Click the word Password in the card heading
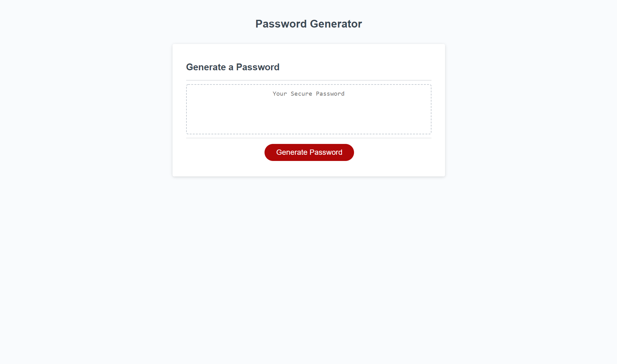Image resolution: width=617 pixels, height=364 pixels. click(x=258, y=67)
